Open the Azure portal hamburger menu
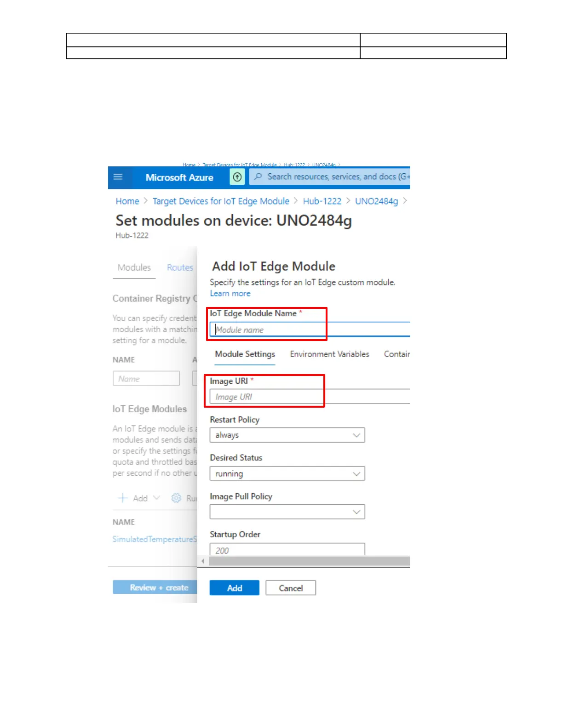 118,177
